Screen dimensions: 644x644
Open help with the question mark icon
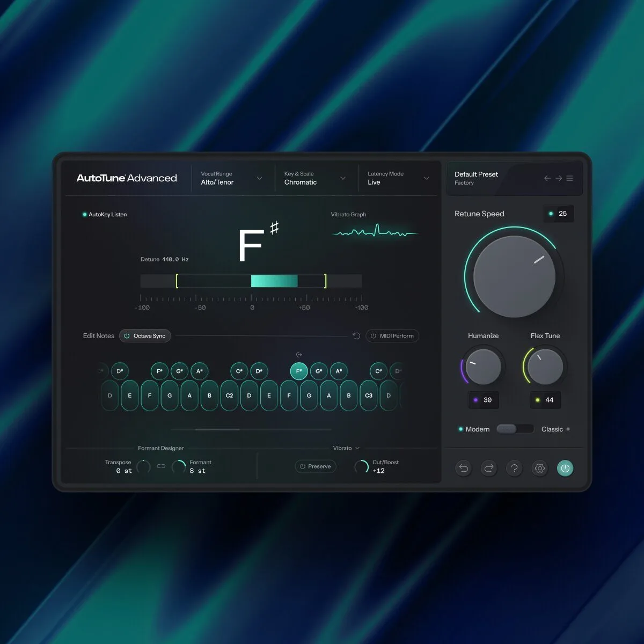(514, 468)
